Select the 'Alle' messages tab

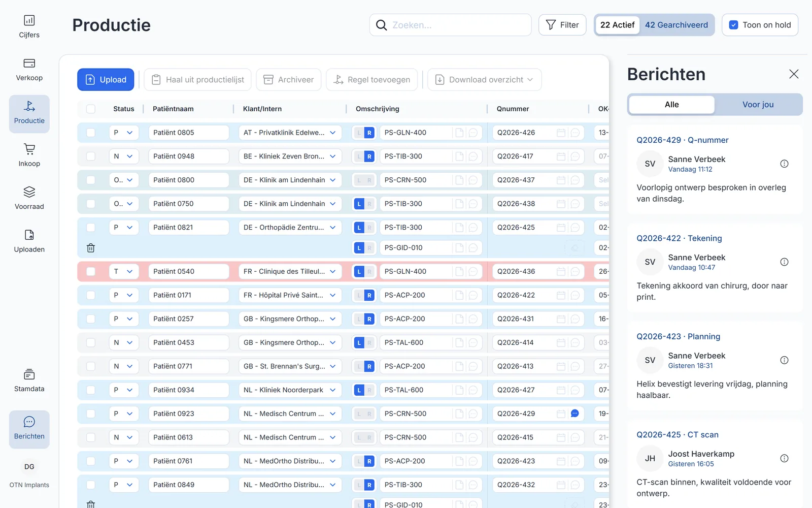(671, 105)
